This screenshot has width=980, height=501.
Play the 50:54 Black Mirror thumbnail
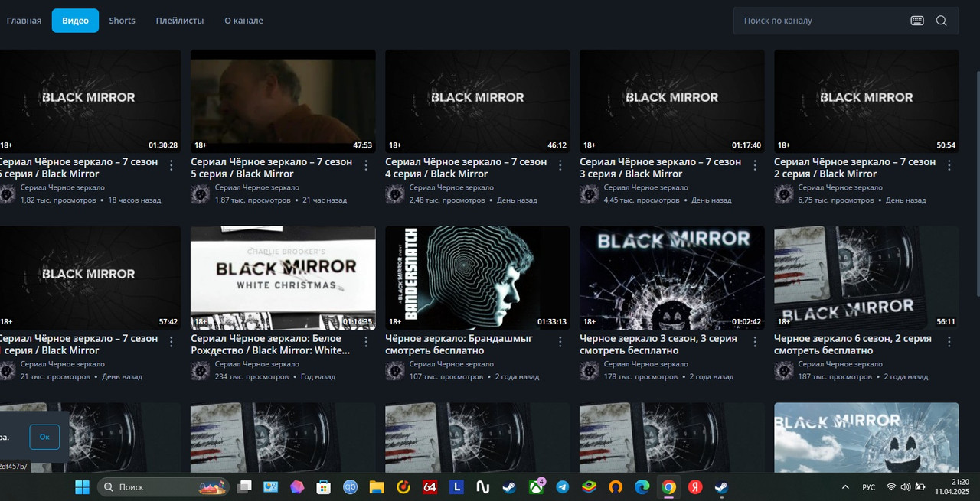tap(866, 101)
